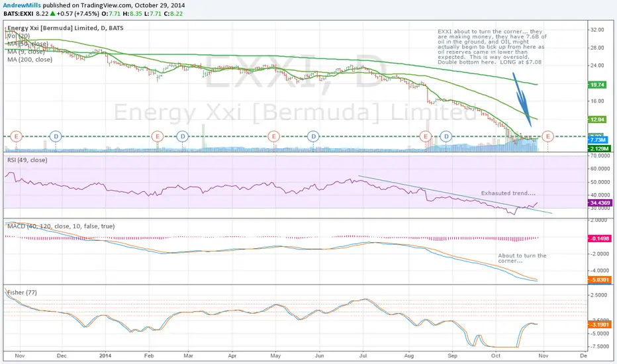Viewport: 617px width, 364px height.
Task: Click the Fisher (77) indicator title
Action: click(x=22, y=293)
